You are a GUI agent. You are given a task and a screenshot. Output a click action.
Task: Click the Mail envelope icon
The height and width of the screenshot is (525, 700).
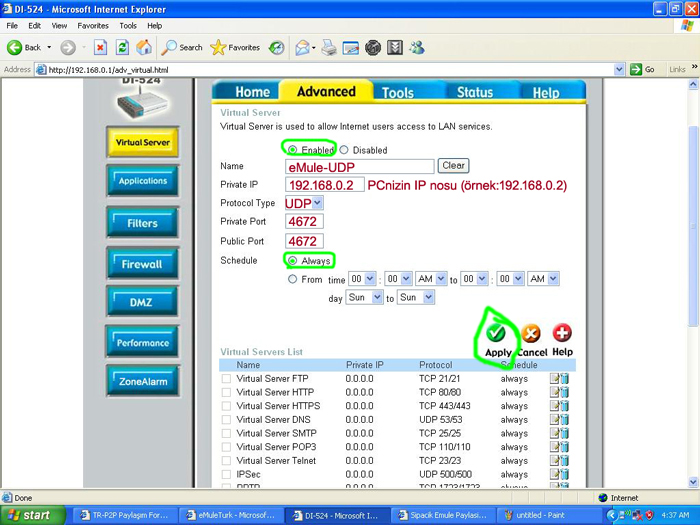(303, 47)
